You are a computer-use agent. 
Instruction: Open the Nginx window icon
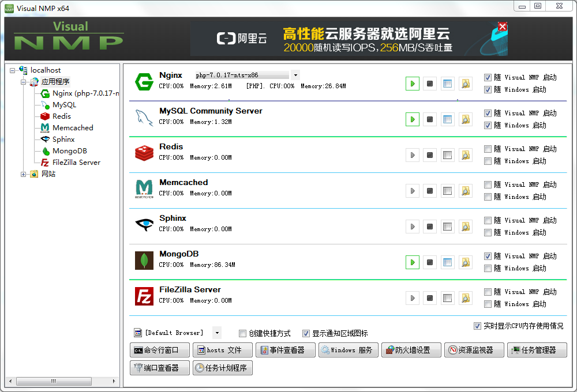(448, 84)
